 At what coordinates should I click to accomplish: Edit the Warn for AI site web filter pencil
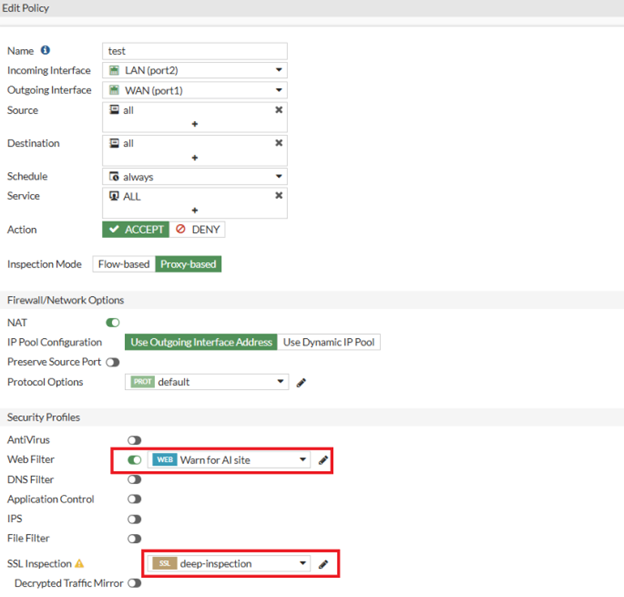pyautogui.click(x=323, y=460)
